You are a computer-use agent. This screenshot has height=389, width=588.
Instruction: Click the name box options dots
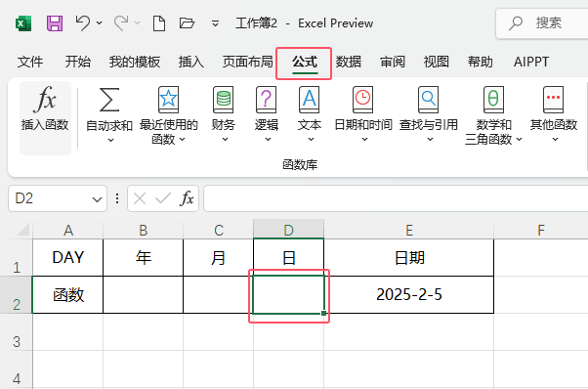pos(117,198)
